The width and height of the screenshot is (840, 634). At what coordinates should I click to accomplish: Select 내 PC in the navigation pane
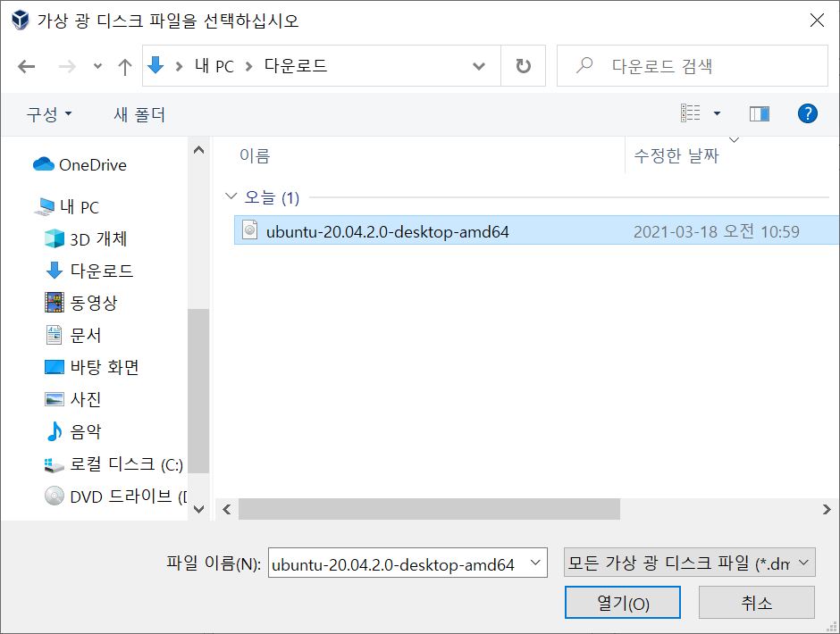pos(67,206)
